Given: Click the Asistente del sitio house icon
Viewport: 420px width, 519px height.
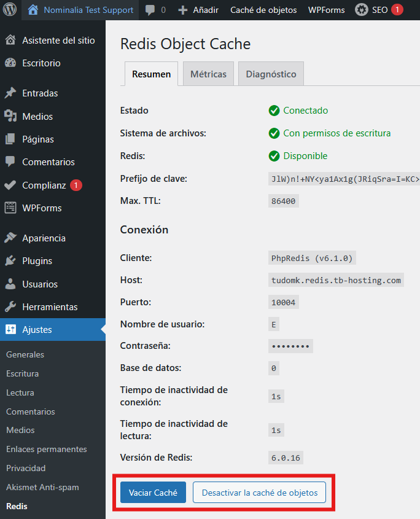Looking at the screenshot, I should [x=10, y=40].
